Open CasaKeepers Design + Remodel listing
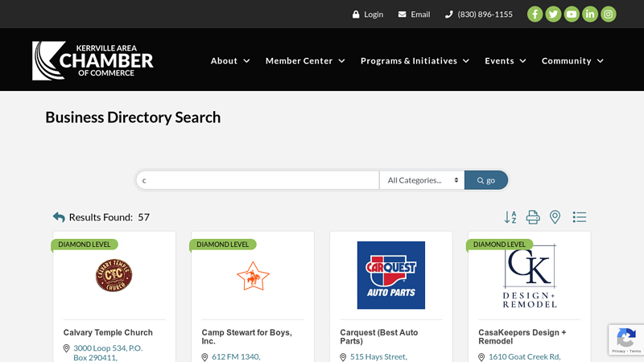644x362 pixels. point(522,336)
